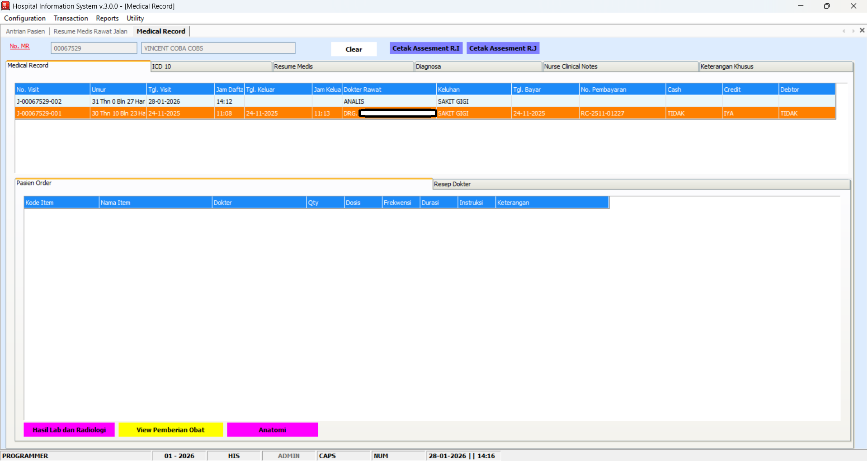
Task: Select the Nurse Clinical Notes tab
Action: tap(619, 67)
